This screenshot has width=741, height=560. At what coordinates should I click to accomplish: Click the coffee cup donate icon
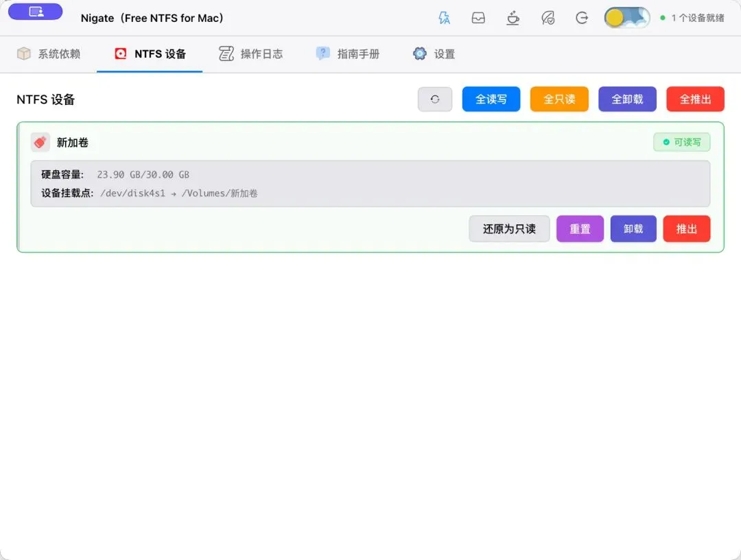(513, 18)
